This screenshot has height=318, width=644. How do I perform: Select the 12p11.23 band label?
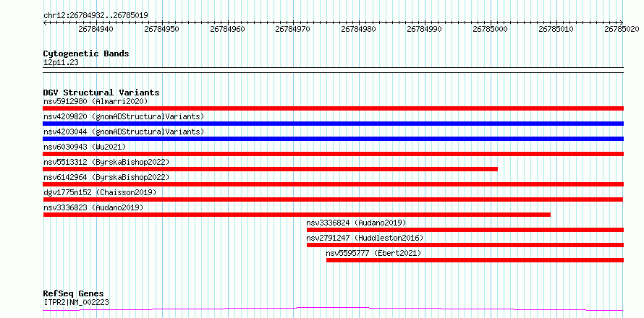click(x=61, y=63)
